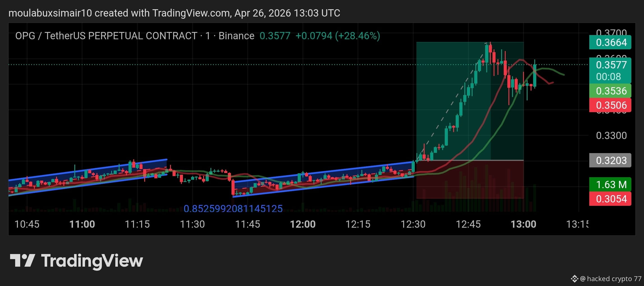Click the 12:30 time axis label
The width and height of the screenshot is (644, 286).
point(413,224)
